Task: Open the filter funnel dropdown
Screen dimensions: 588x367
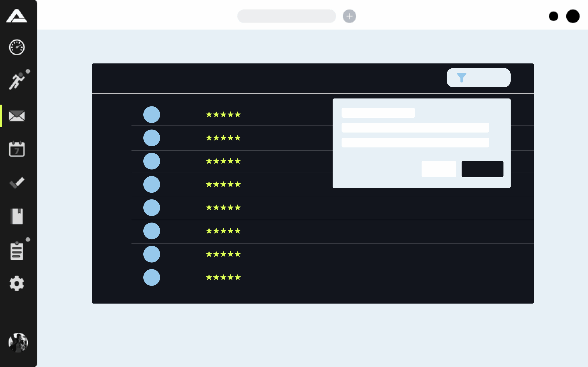Action: tap(478, 78)
